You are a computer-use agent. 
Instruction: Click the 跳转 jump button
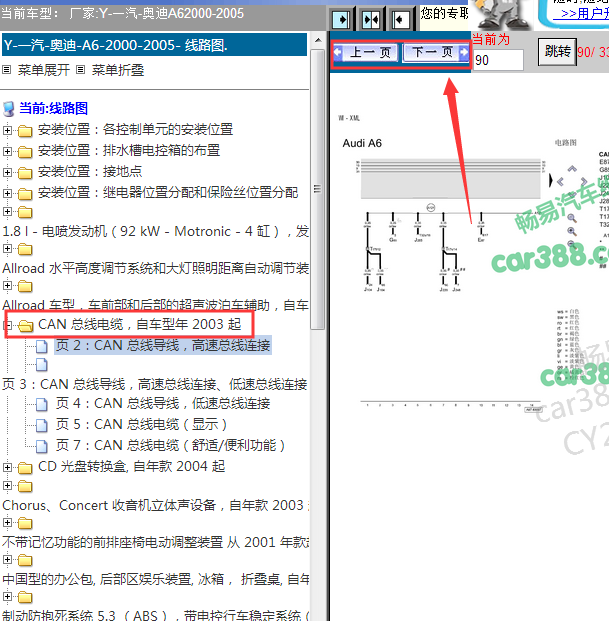click(x=557, y=51)
